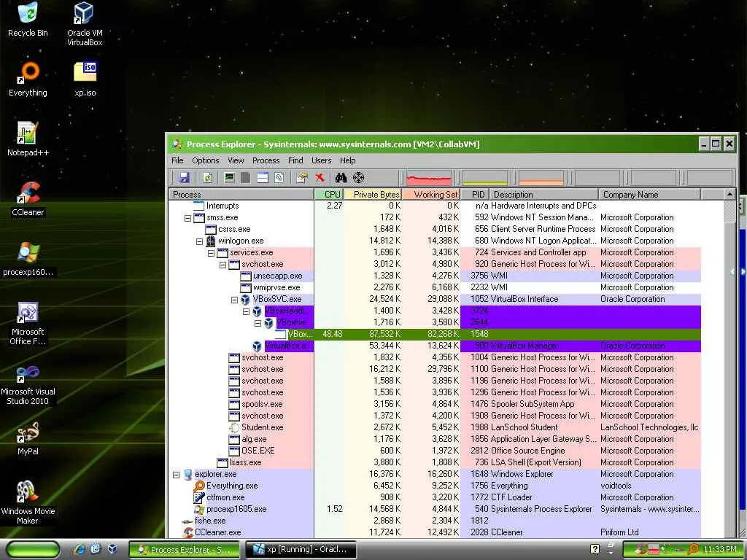747x560 pixels.
Task: Open the File menu
Action: pos(177,160)
